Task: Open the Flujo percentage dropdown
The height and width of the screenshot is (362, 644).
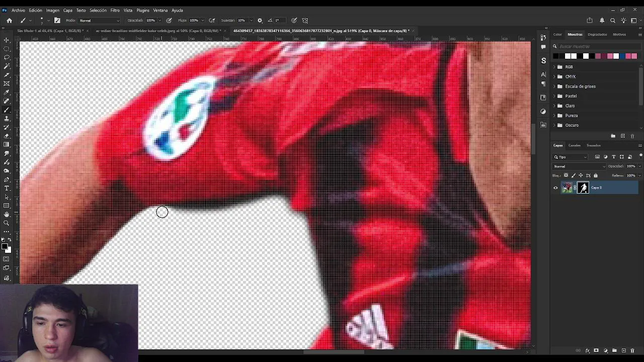Action: coord(202,21)
